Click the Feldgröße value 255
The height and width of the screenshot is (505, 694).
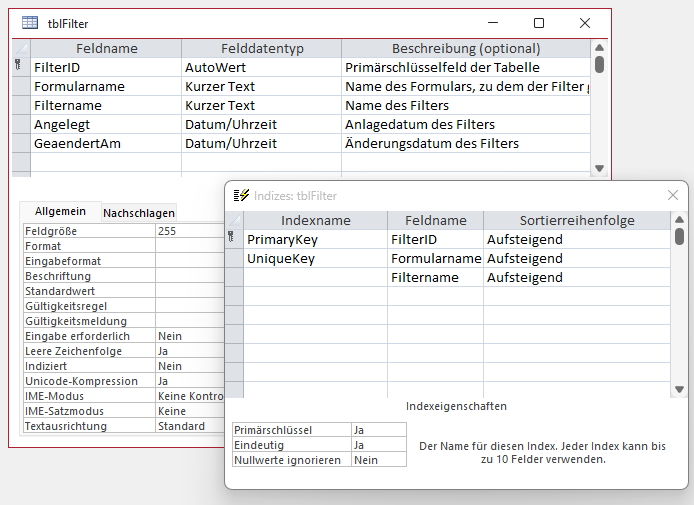(x=190, y=231)
